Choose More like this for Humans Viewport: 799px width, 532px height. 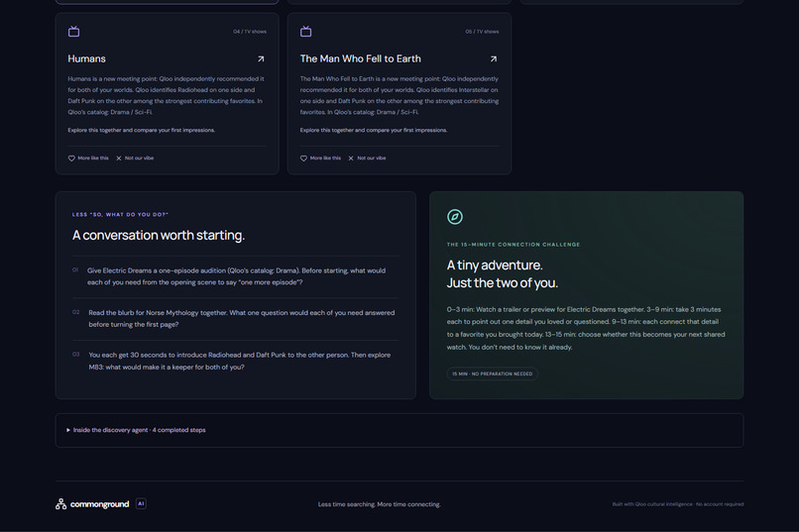(88, 159)
